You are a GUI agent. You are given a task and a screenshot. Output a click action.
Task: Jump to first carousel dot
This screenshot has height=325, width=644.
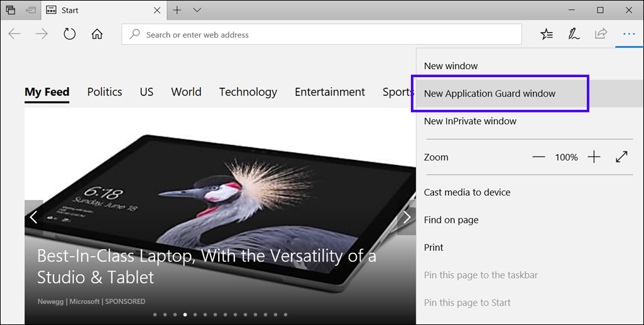[155, 315]
